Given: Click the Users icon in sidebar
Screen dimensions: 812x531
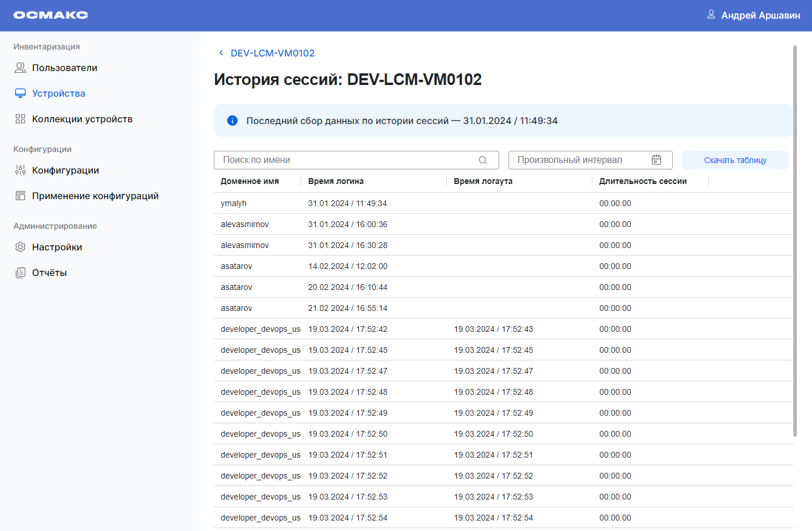Looking at the screenshot, I should click(x=20, y=68).
